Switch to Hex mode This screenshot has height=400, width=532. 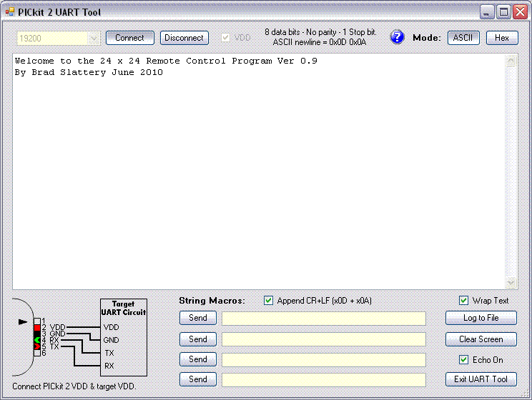(x=502, y=38)
